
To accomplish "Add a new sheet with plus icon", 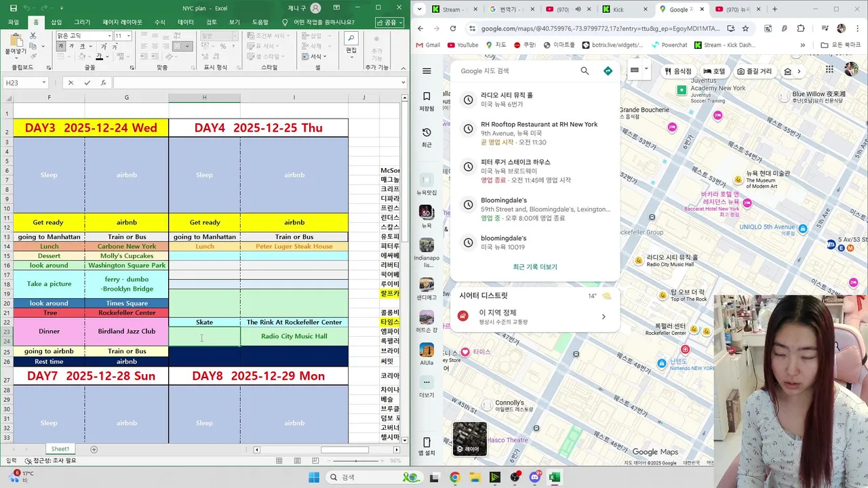I will pyautogui.click(x=94, y=449).
